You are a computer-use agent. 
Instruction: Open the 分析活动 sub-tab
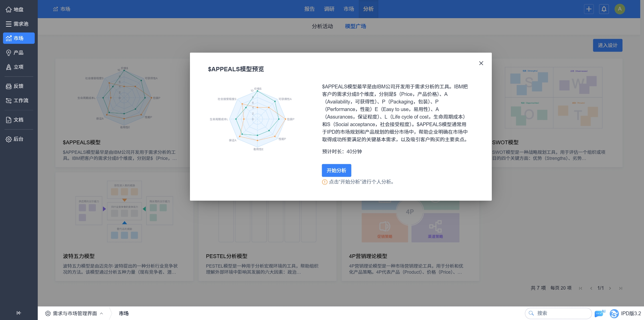(x=322, y=26)
